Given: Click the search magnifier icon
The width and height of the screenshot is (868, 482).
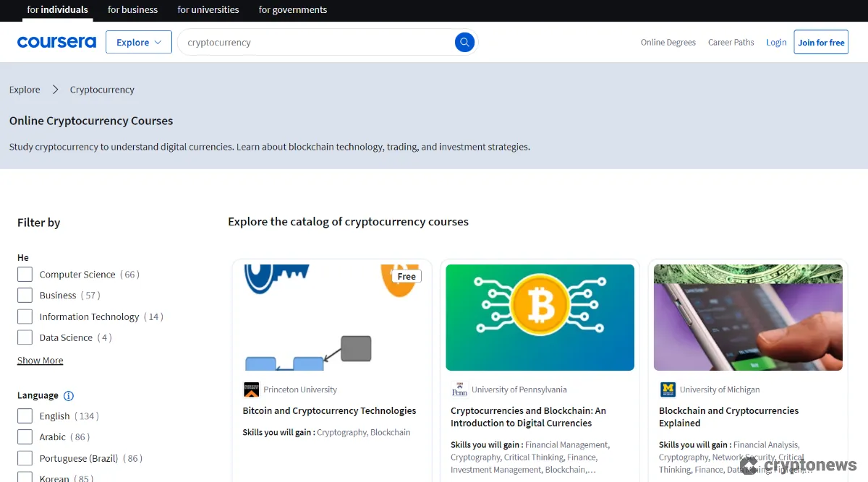Looking at the screenshot, I should click(464, 42).
